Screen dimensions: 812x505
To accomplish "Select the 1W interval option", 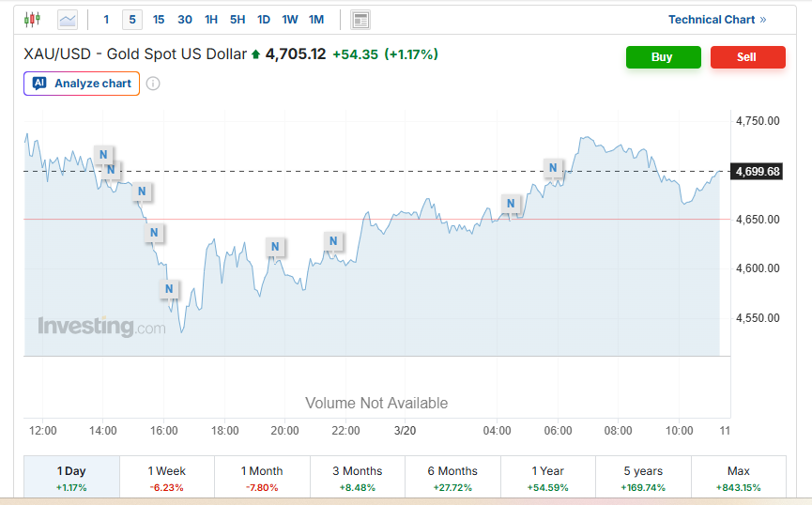I will point(290,20).
